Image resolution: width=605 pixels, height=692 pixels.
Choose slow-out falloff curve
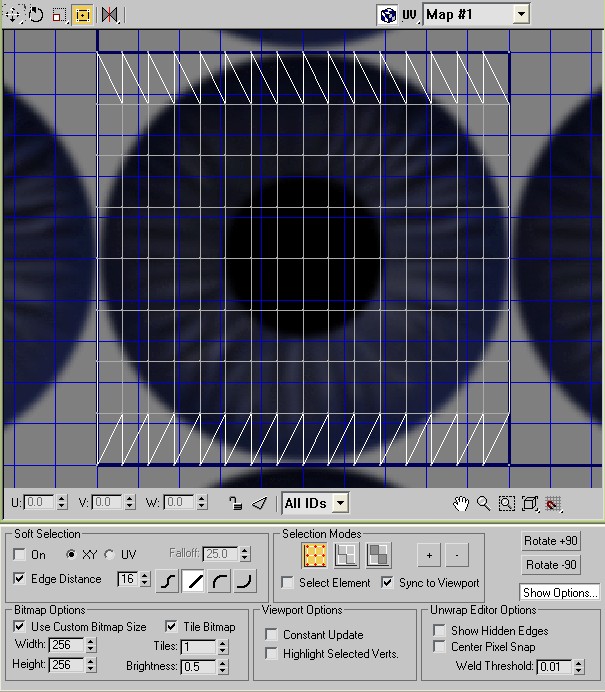(219, 582)
